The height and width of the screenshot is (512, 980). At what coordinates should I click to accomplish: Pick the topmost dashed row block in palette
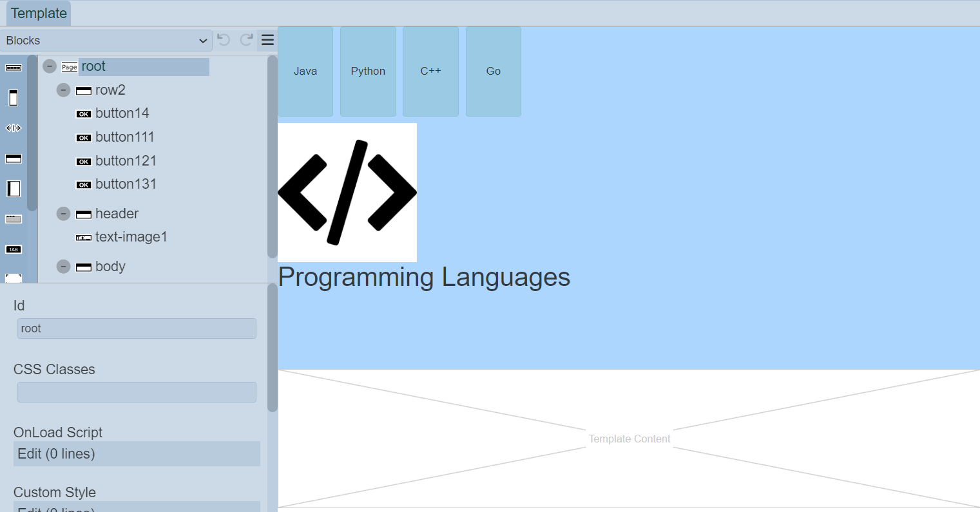click(x=14, y=68)
